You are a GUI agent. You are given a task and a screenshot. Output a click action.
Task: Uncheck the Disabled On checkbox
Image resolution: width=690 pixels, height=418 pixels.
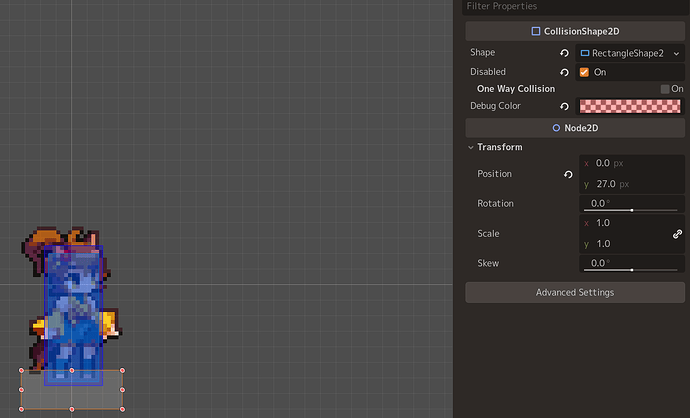[584, 72]
